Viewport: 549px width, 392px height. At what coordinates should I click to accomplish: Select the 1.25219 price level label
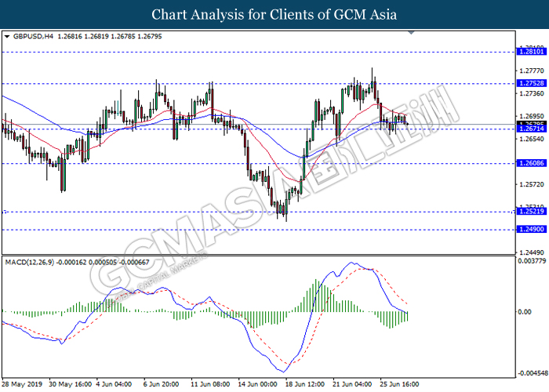532,212
